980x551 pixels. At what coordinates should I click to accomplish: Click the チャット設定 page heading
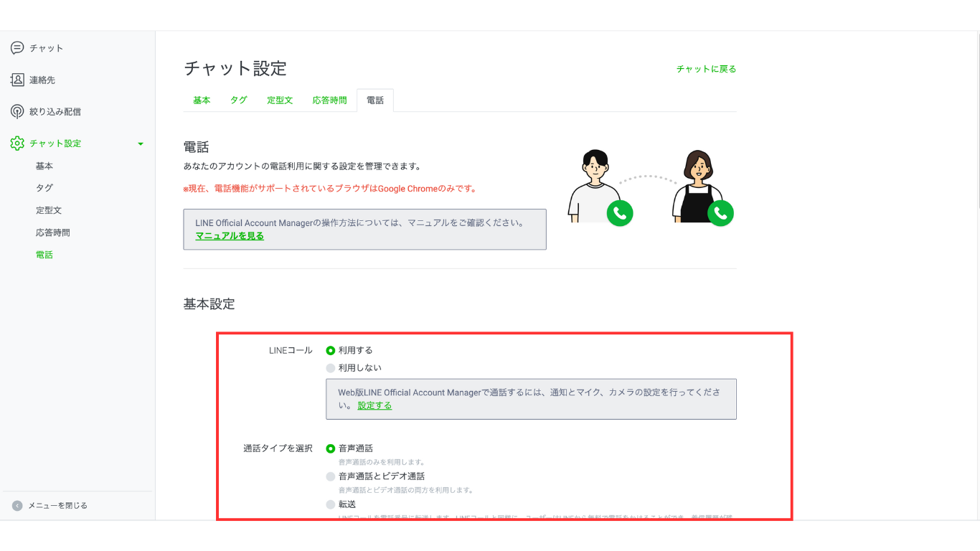point(235,68)
